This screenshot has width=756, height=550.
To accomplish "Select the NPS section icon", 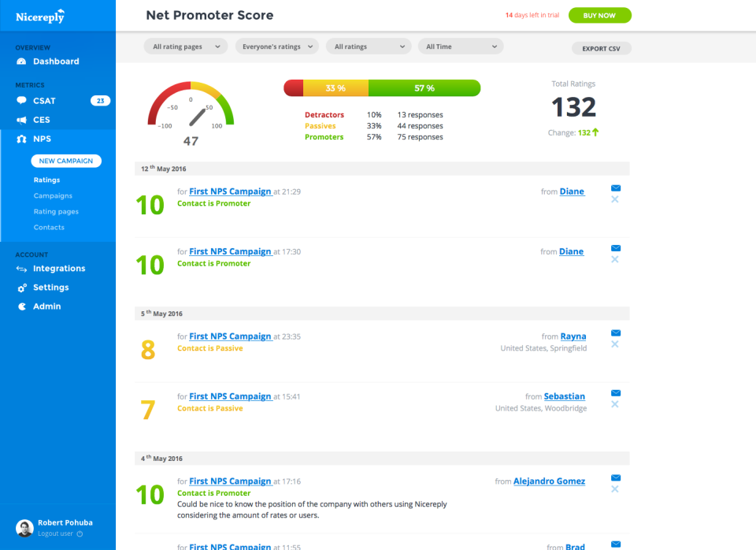I will coord(20,139).
